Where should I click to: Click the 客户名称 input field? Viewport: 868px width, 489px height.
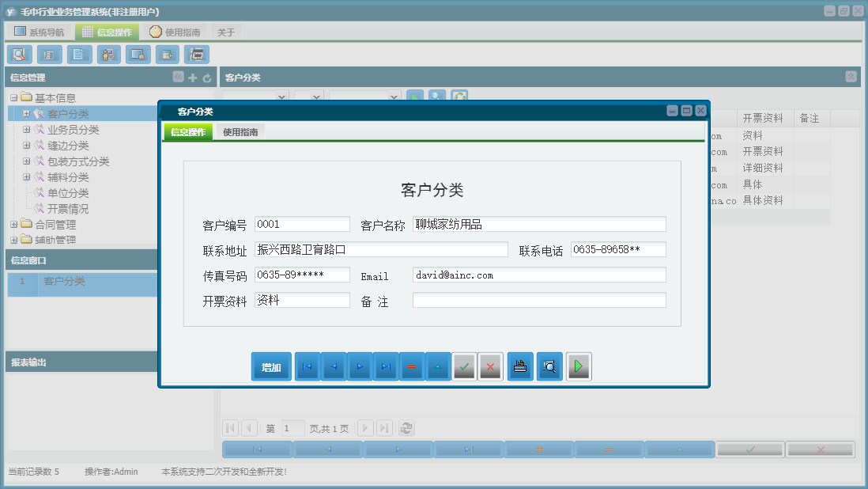[539, 224]
